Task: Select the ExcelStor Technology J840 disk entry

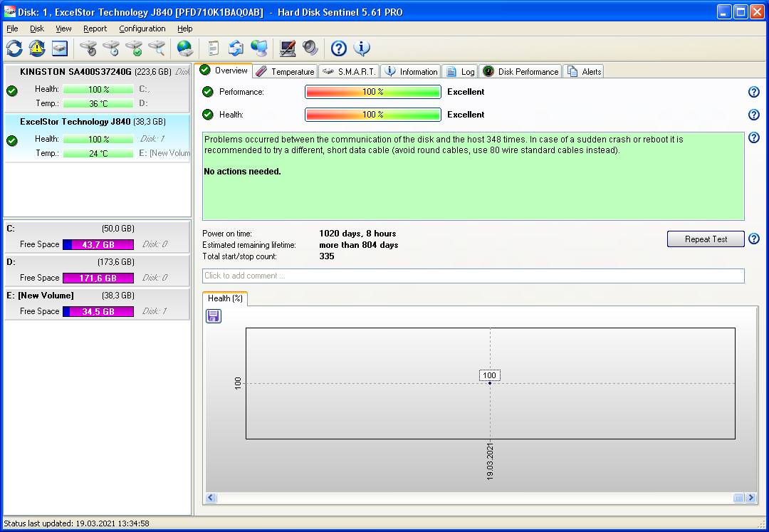Action: pos(97,137)
